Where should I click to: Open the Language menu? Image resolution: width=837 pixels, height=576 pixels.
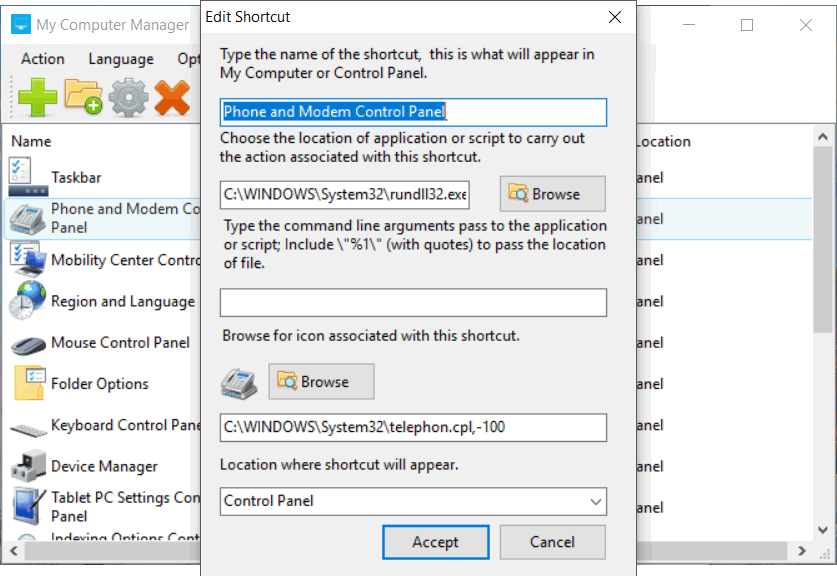click(121, 59)
